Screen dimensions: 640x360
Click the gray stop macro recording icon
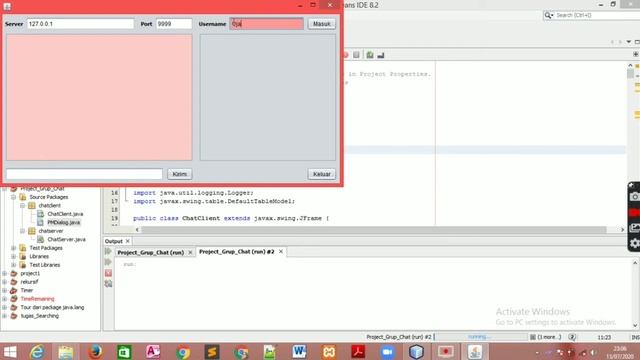click(x=356, y=55)
